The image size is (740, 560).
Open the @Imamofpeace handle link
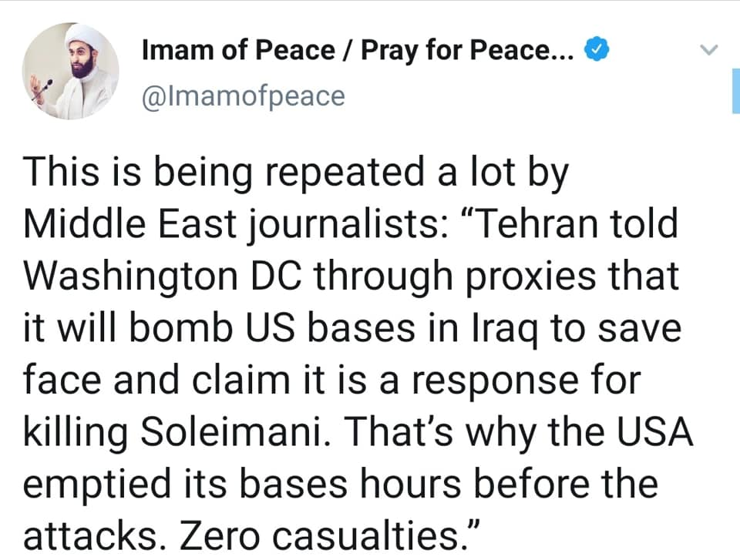tap(243, 96)
